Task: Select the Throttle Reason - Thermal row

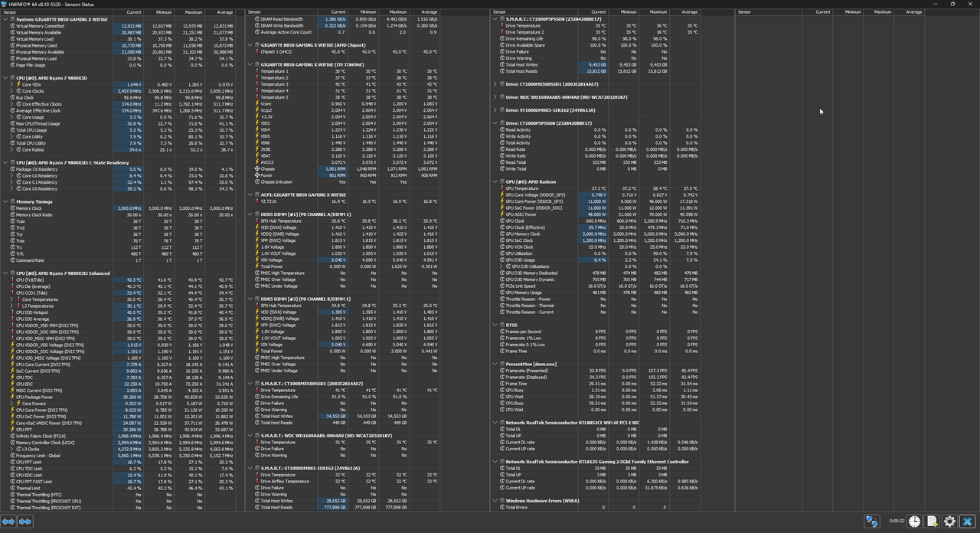Action: point(596,306)
